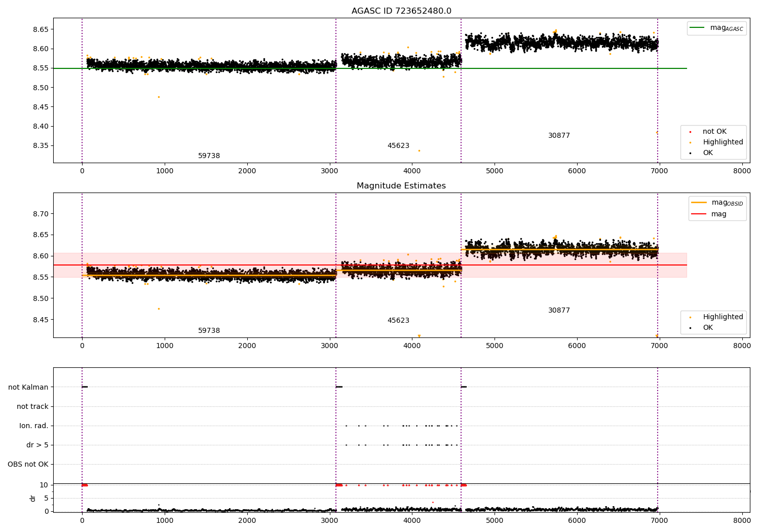Select "Highlighted" in the Magnitude Estimates legend
The height and width of the screenshot is (532, 760).
point(723,317)
